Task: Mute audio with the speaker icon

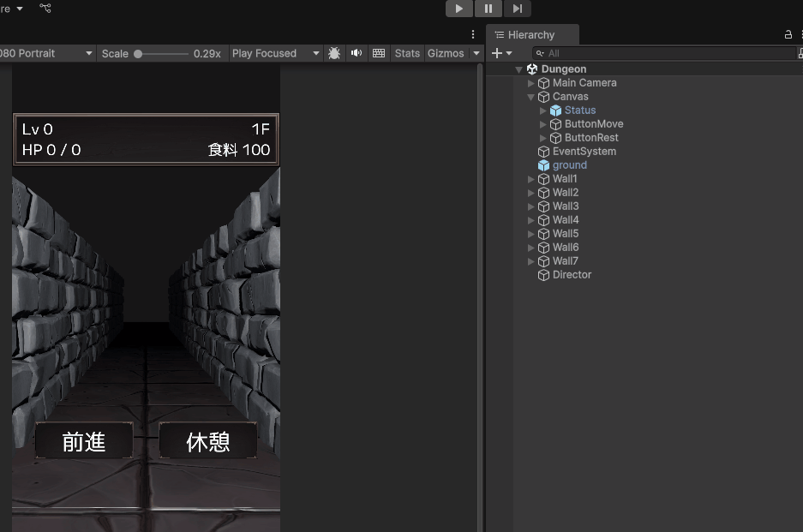Action: pyautogui.click(x=357, y=53)
